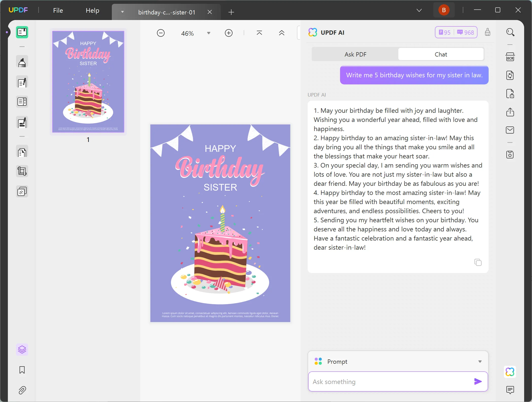Toggle the Layers panel
This screenshot has width=532, height=402.
(22, 350)
